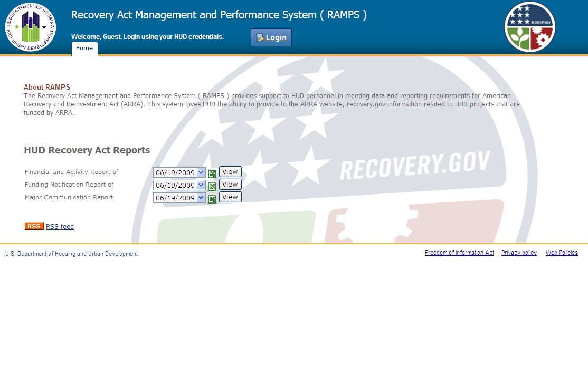588x368 pixels.
Task: Open the Web Policies link
Action: tap(562, 253)
